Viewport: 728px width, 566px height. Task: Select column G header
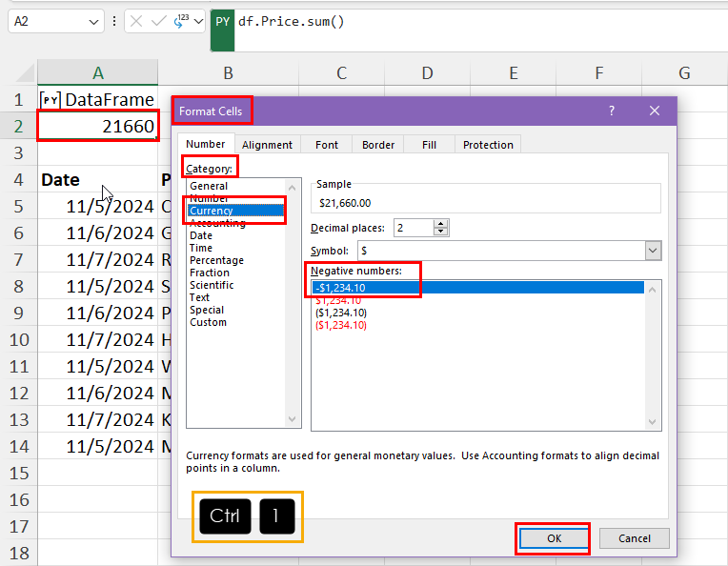pos(684,72)
